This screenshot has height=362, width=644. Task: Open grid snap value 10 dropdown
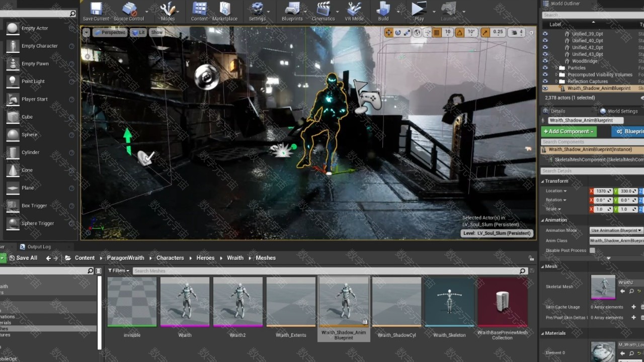coord(448,32)
